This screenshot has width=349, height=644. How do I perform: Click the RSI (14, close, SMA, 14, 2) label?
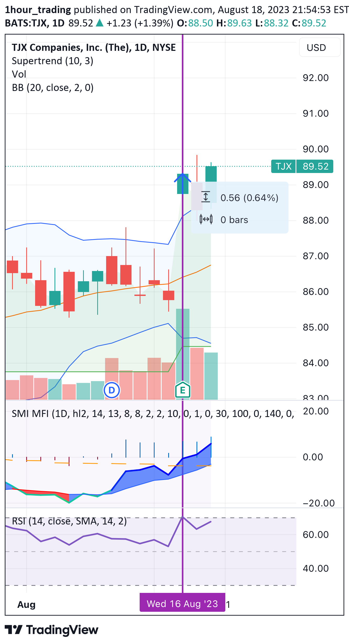69,521
